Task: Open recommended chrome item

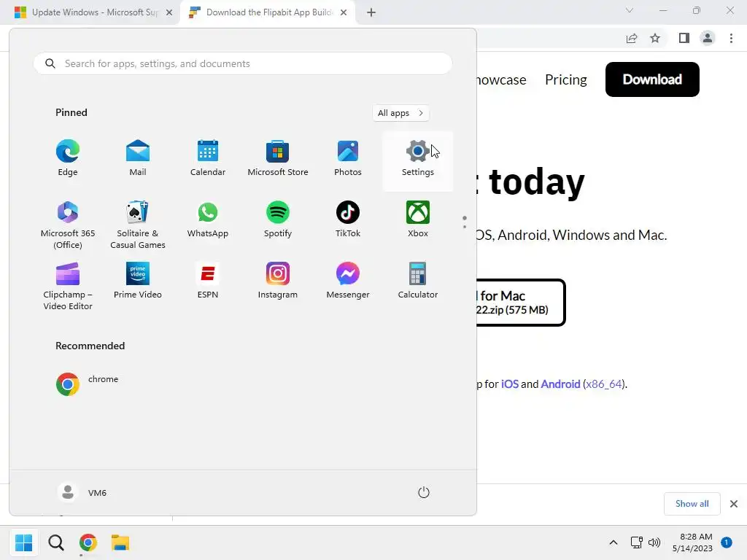Action: coord(88,384)
